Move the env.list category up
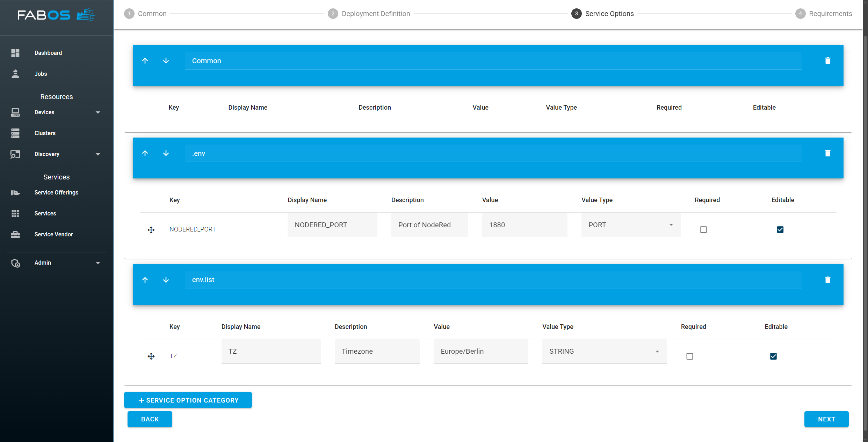The image size is (868, 442). pos(145,280)
